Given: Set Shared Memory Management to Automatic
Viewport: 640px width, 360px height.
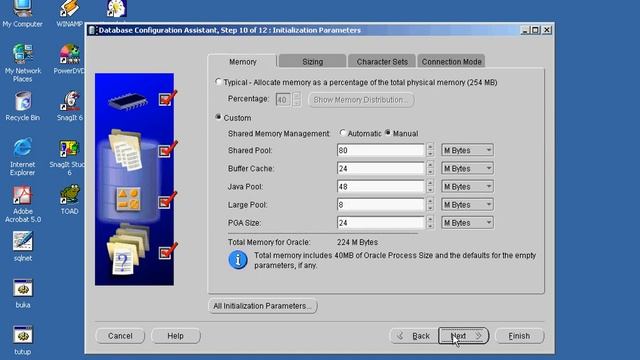Looking at the screenshot, I should [x=342, y=133].
